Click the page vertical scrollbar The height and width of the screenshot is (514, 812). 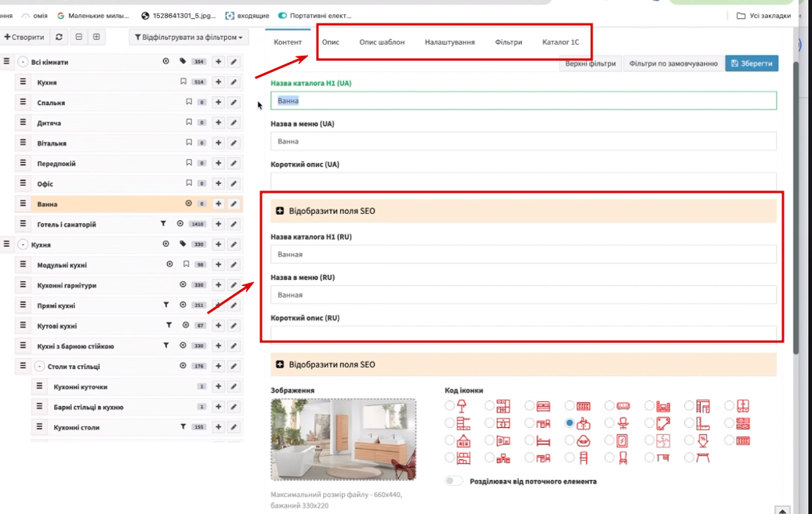pos(797,207)
